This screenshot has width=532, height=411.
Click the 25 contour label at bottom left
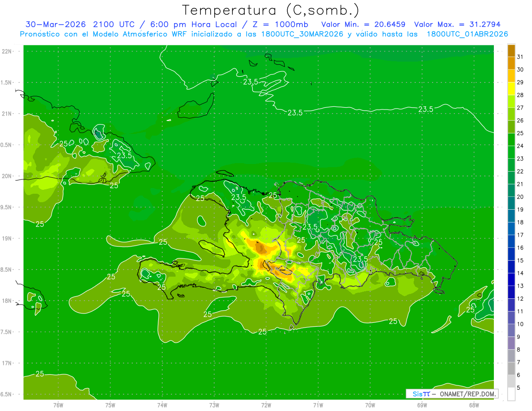(40, 374)
